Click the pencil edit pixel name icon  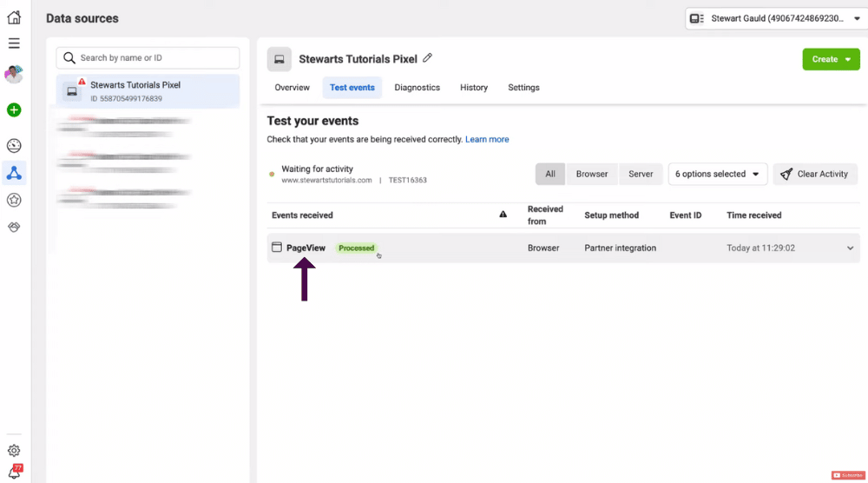pos(427,58)
